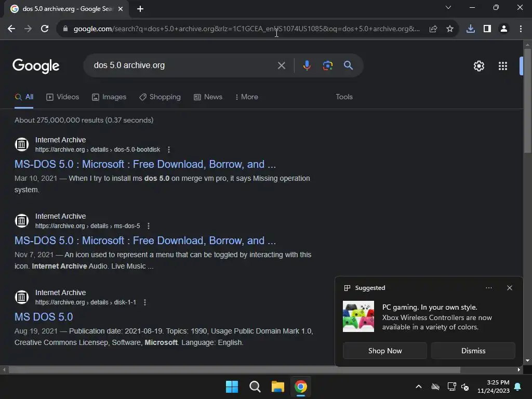Open the 'MS DOS 5.0' disk-1-1 result
The width and height of the screenshot is (532, 399).
(x=44, y=317)
